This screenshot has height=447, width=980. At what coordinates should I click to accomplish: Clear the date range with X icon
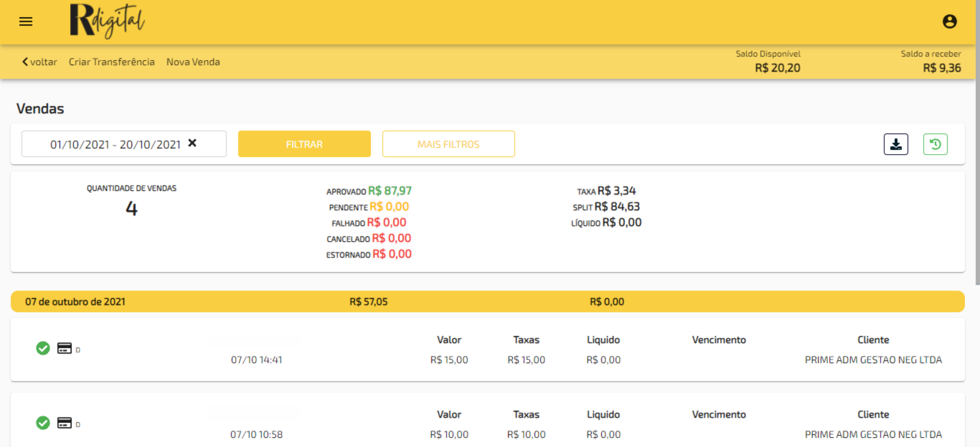[192, 143]
